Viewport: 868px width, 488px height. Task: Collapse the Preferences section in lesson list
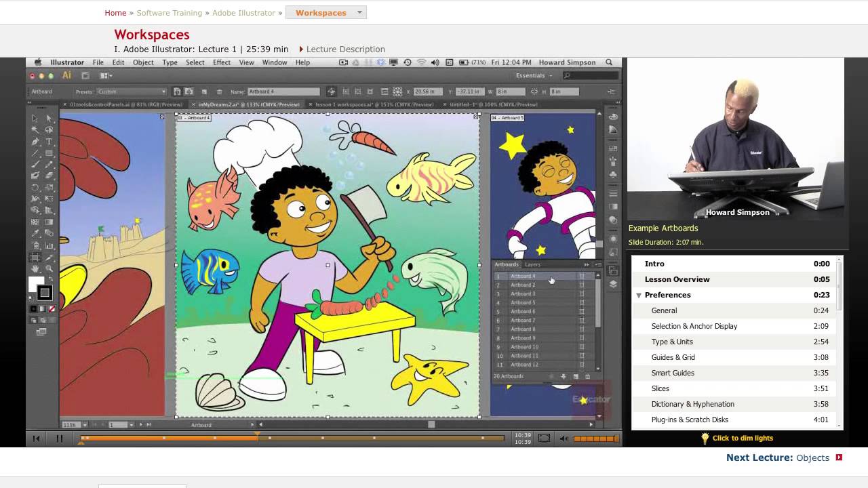(x=639, y=296)
